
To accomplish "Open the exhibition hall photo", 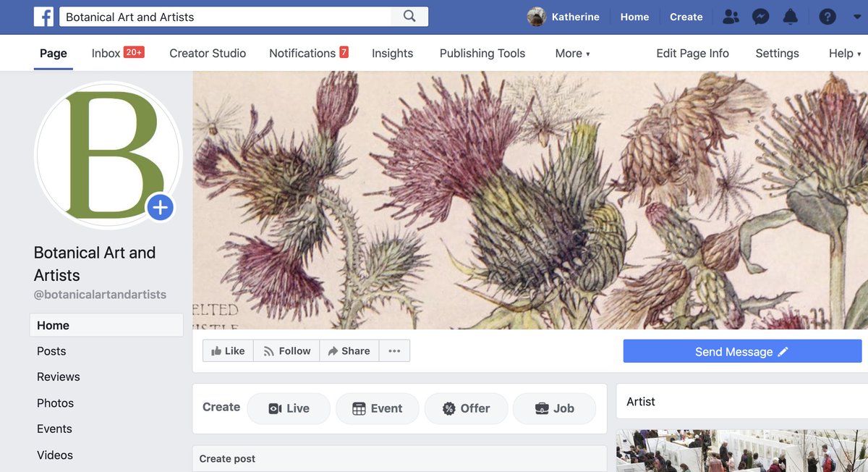I will coord(742,451).
